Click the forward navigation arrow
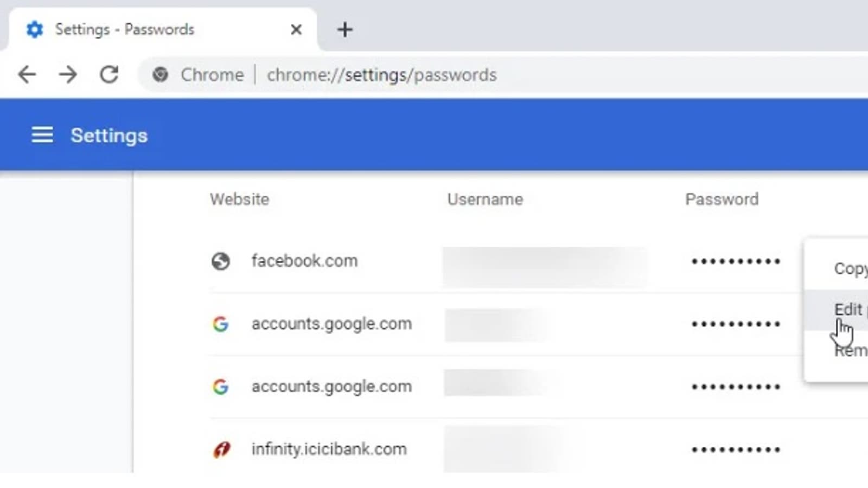The width and height of the screenshot is (868, 488). tap(68, 74)
